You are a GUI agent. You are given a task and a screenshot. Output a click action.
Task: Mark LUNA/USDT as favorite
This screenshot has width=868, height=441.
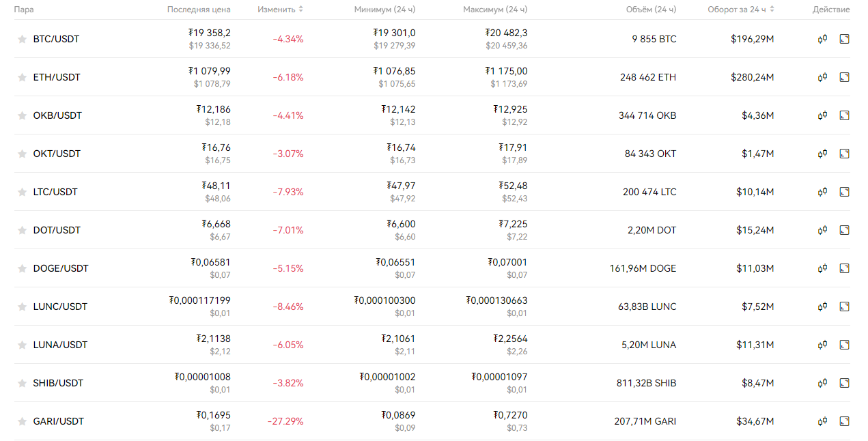click(x=22, y=345)
